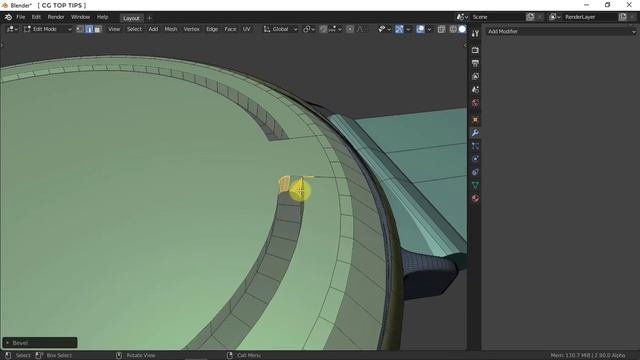Open the Object Data mesh properties tab
This screenshot has height=360, width=640.
click(x=475, y=185)
